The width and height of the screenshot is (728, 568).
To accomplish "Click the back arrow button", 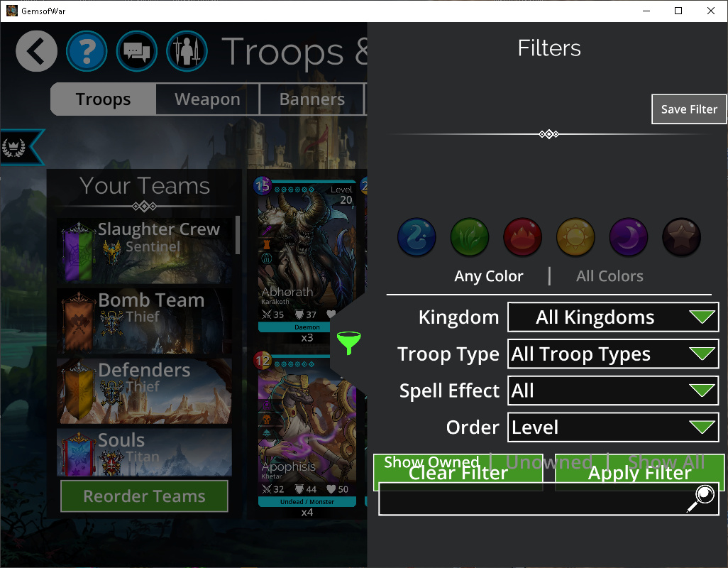I will pos(36,51).
